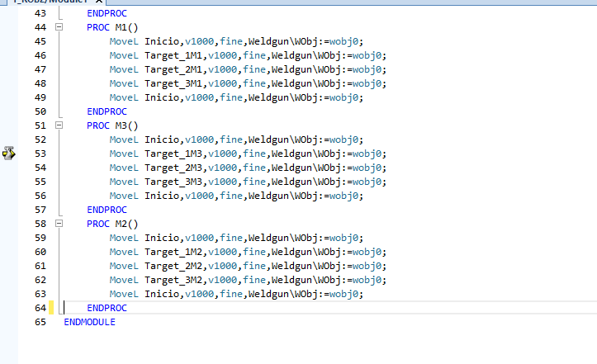Click MoveL keyword on line 61
The width and height of the screenshot is (597, 364).
pos(124,266)
